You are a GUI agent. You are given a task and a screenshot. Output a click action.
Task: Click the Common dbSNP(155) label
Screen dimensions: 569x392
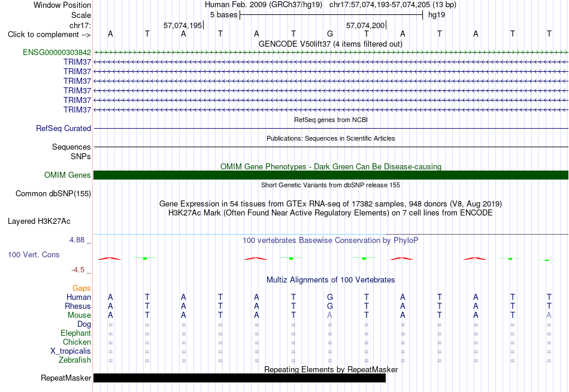[x=53, y=194]
